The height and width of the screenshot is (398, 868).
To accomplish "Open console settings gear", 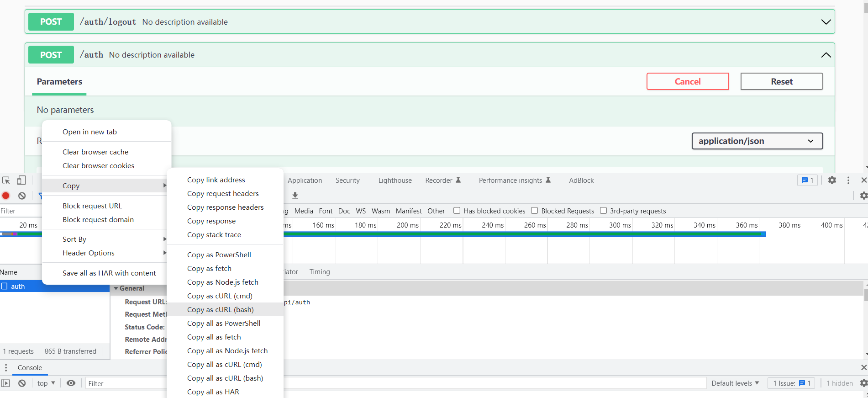I will (x=863, y=383).
